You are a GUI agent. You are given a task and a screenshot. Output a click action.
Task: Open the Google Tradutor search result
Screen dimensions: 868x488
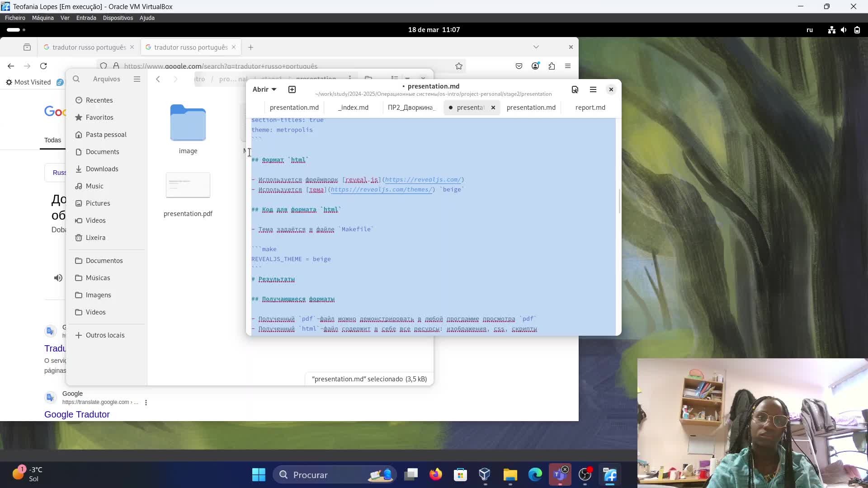coord(77,414)
